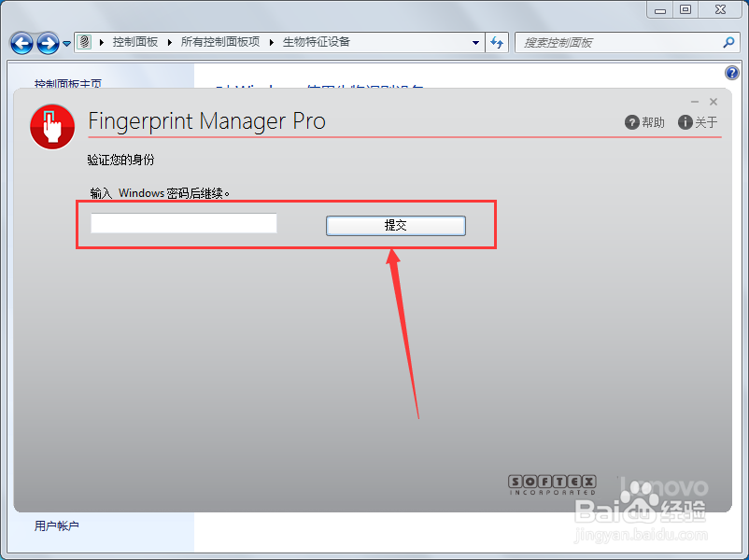Open Control Panel help question icon
The width and height of the screenshot is (749, 560).
click(732, 73)
